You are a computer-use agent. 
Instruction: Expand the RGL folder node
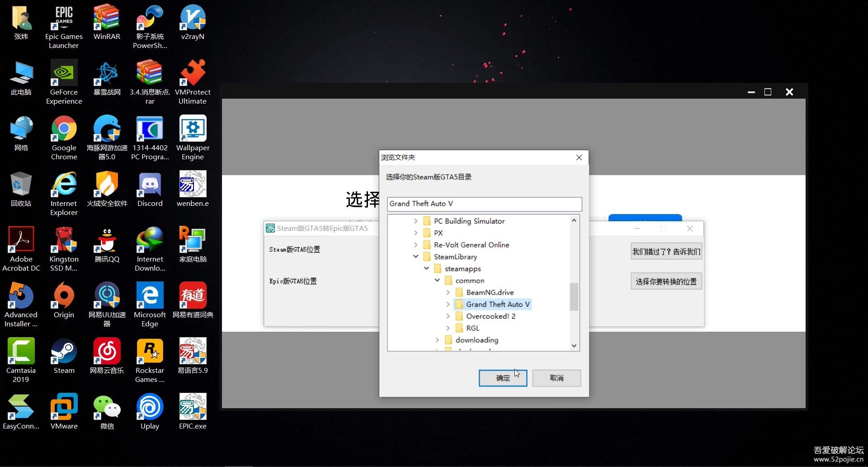(x=448, y=328)
